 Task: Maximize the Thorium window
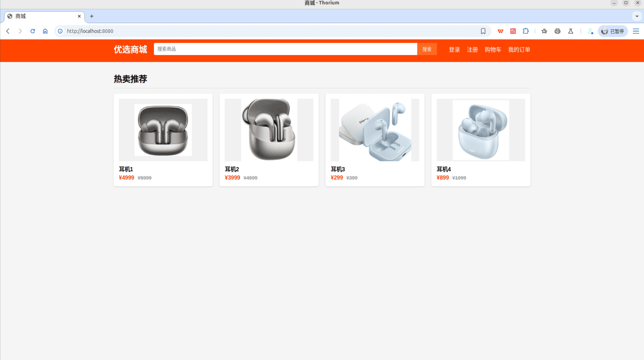626,3
